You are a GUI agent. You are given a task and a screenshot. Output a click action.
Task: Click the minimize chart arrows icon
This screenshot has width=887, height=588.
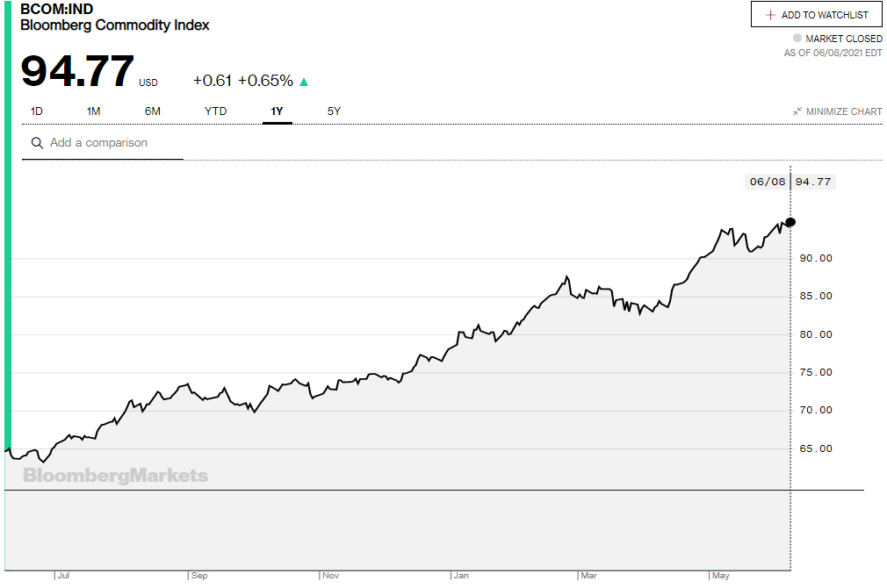797,111
